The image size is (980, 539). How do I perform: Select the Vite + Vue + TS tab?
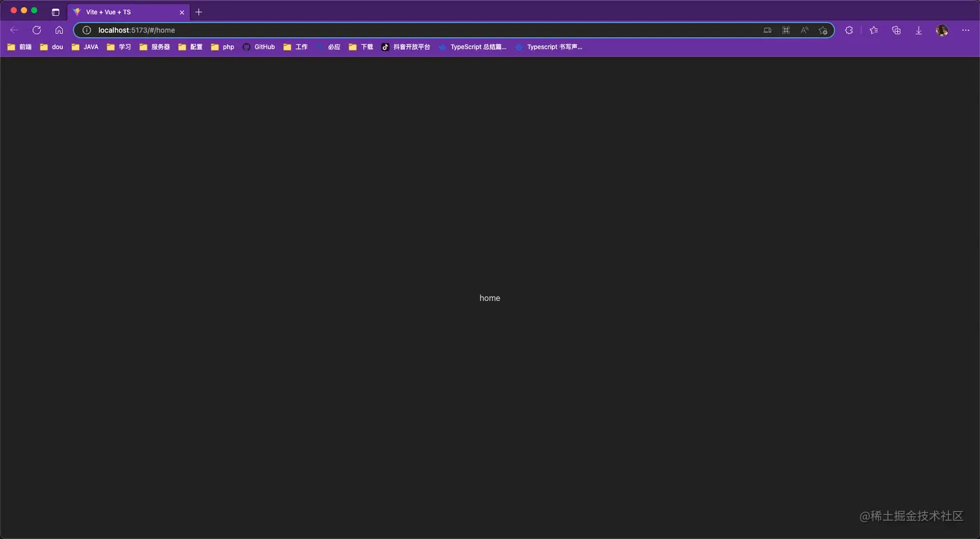point(128,12)
